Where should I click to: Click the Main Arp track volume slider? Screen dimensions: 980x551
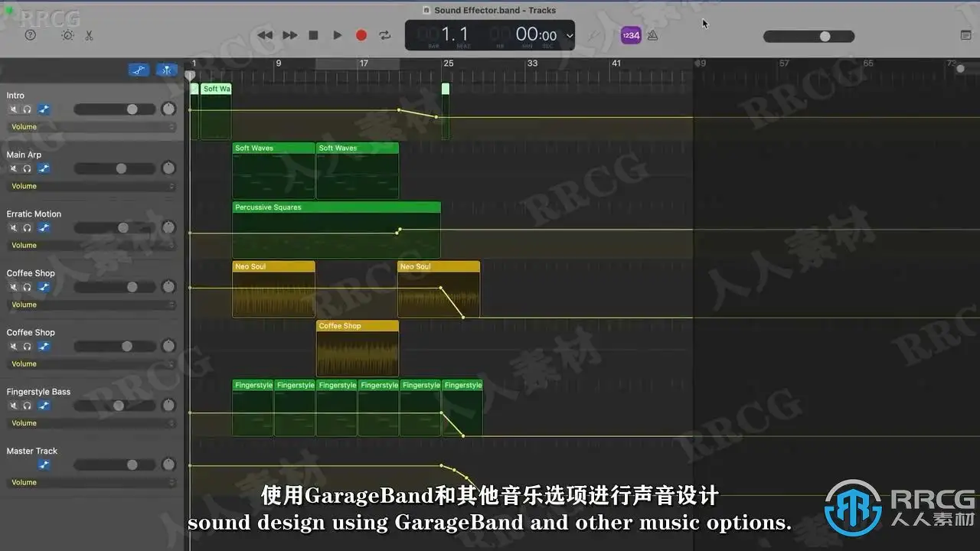click(114, 168)
